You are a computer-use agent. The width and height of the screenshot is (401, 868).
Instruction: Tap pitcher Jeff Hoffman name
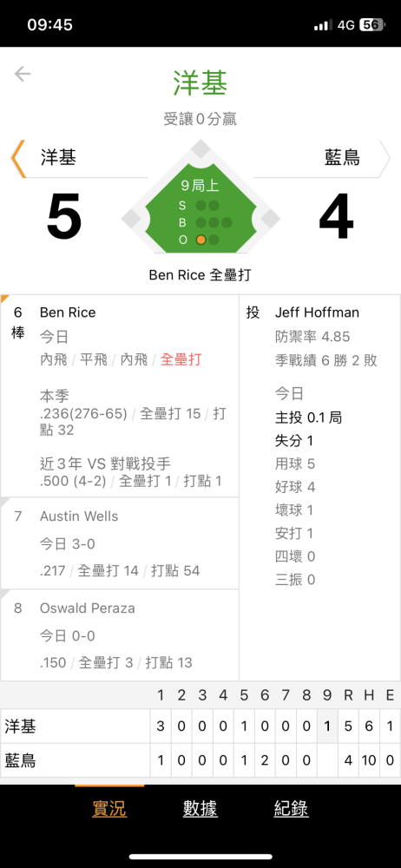click(317, 312)
